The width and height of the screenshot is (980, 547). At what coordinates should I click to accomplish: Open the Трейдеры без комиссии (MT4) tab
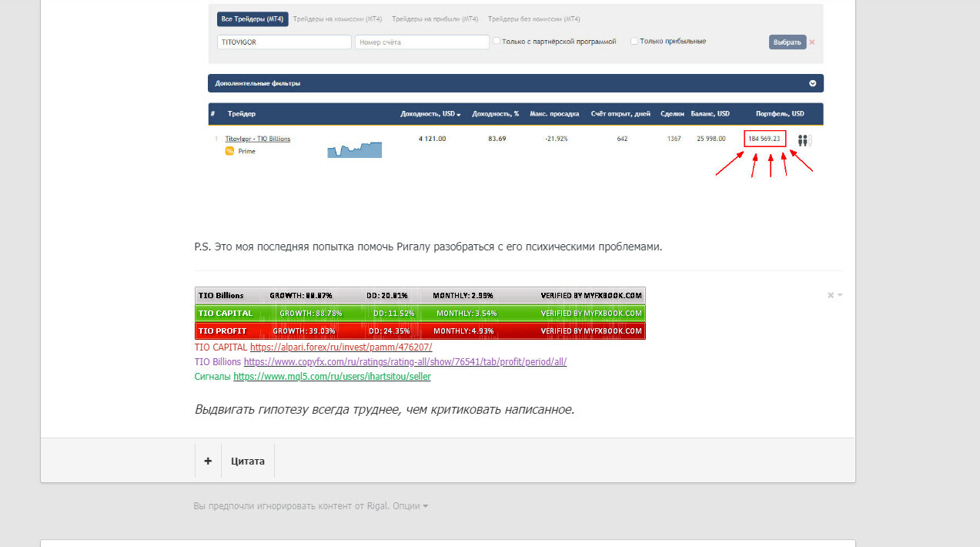534,18
